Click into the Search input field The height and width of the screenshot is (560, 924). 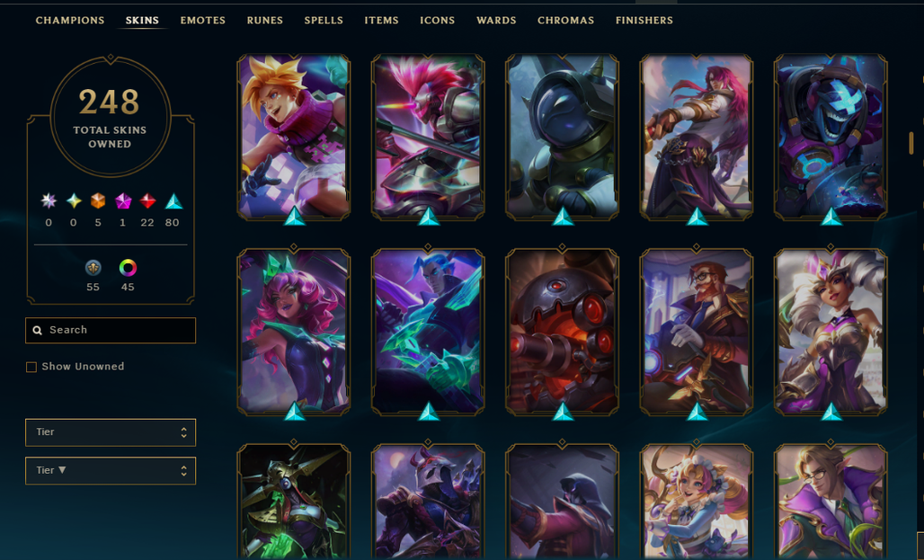pos(111,330)
